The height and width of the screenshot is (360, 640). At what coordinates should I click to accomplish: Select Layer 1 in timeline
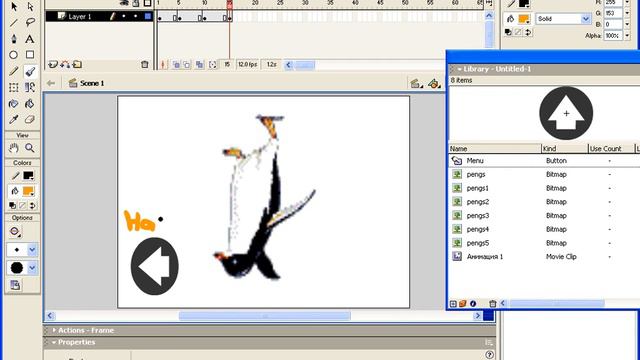99,16
